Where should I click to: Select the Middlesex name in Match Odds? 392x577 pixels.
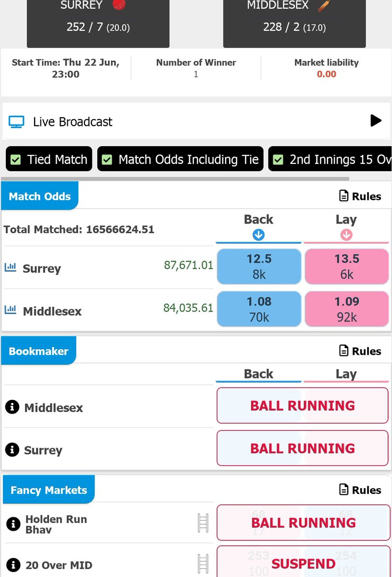(52, 311)
